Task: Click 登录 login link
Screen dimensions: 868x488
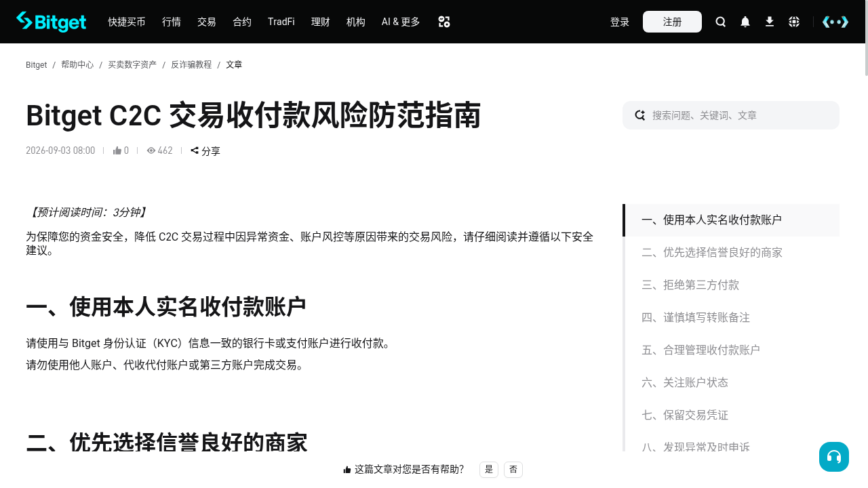Action: (x=620, y=22)
